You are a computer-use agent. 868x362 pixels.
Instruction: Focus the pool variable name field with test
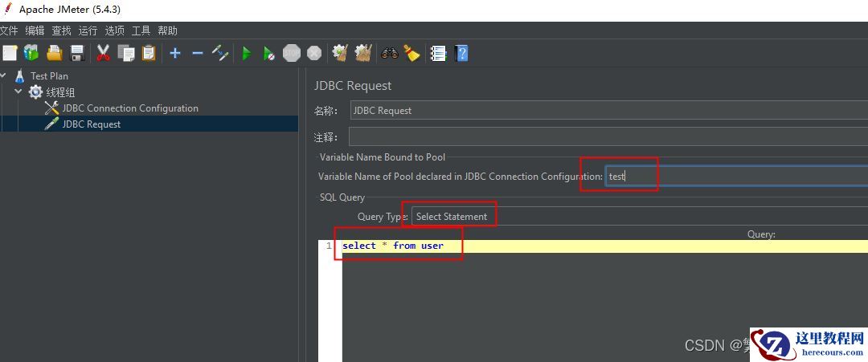pyautogui.click(x=736, y=177)
